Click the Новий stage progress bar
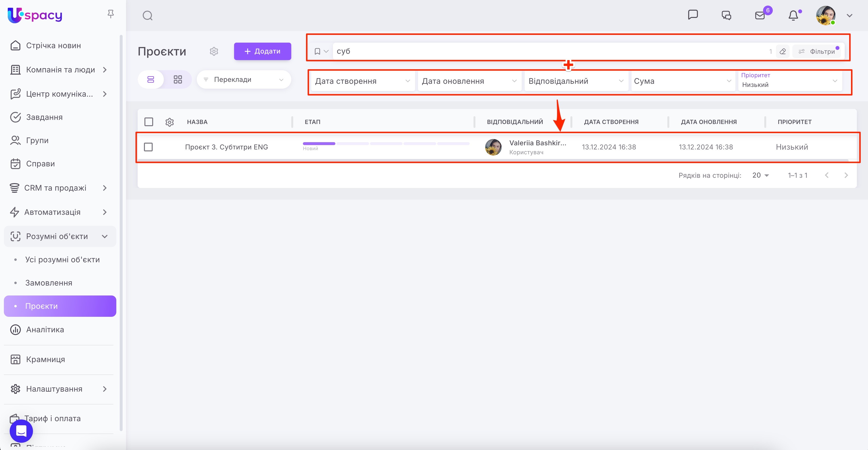Screen dimensions: 868x450 (319, 144)
